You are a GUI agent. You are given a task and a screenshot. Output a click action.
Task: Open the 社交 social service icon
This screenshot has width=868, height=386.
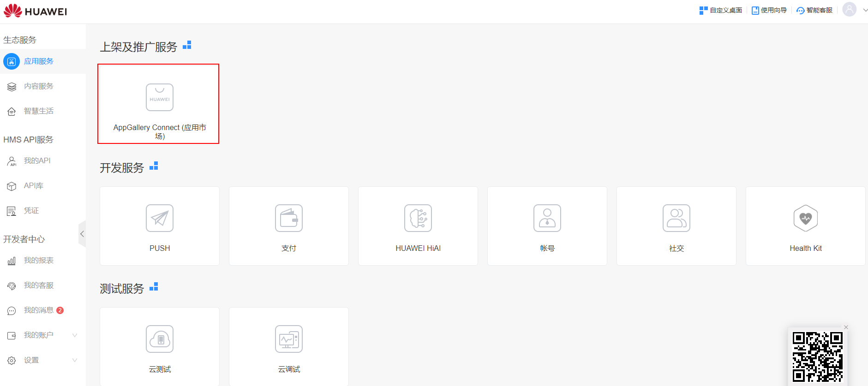[676, 218]
